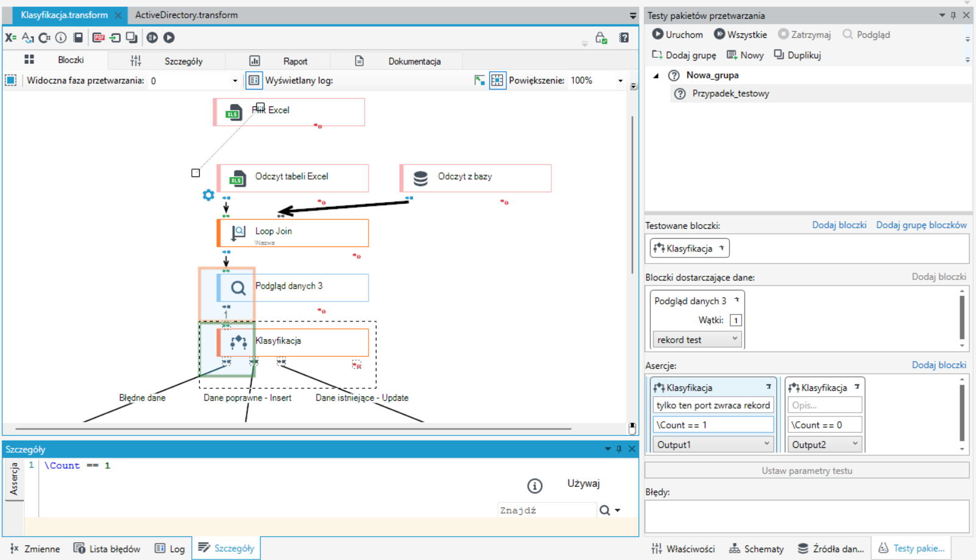Toggle the grid display button near Powiększenie
This screenshot has width=976, height=560.
498,80
